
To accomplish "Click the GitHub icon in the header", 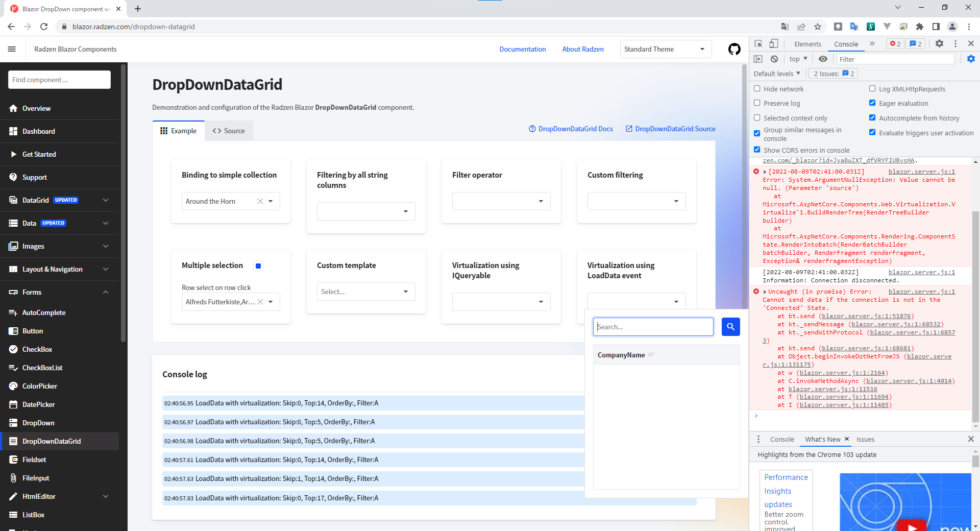I will tap(734, 49).
